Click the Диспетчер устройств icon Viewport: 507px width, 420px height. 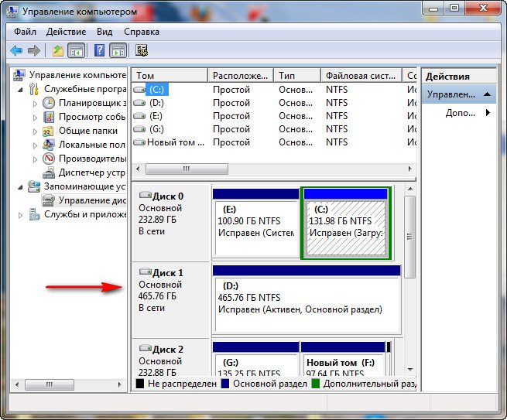coord(49,172)
